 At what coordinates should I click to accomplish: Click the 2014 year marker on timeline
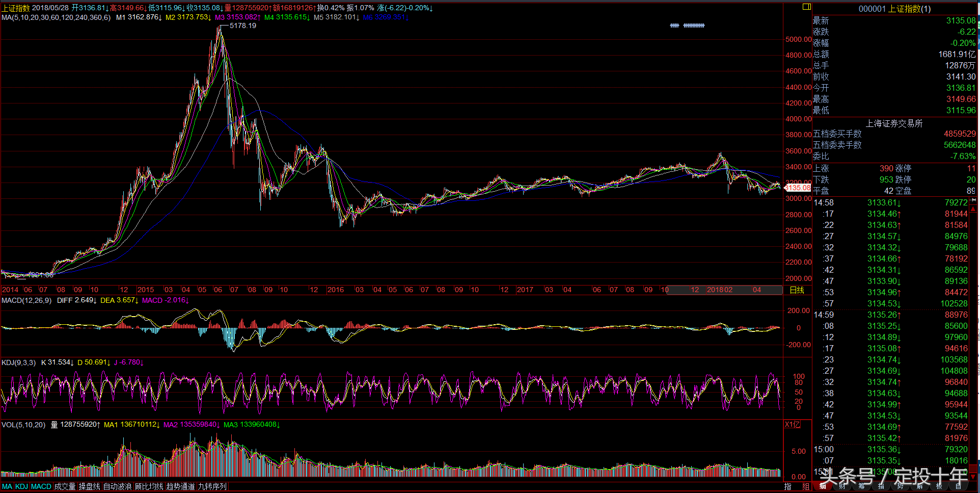tap(10, 290)
